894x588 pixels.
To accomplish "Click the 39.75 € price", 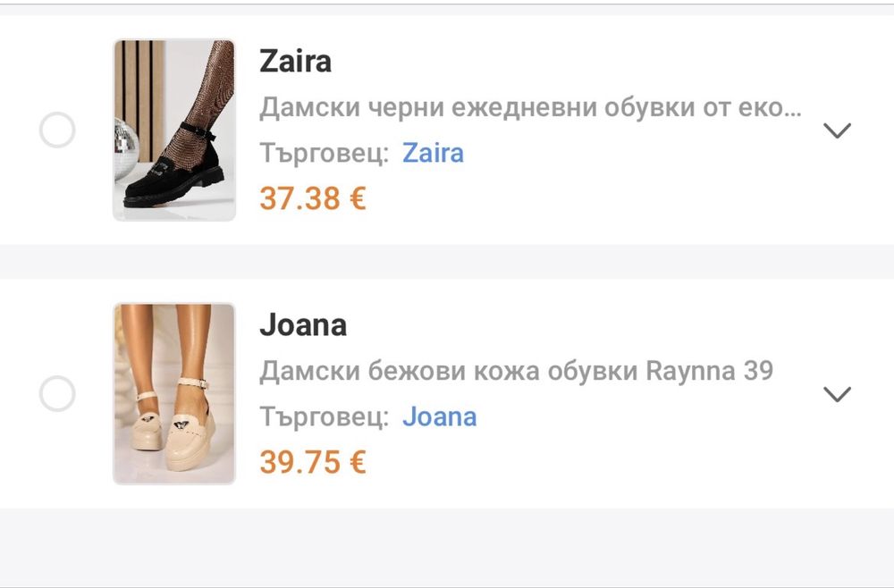I will (x=313, y=462).
